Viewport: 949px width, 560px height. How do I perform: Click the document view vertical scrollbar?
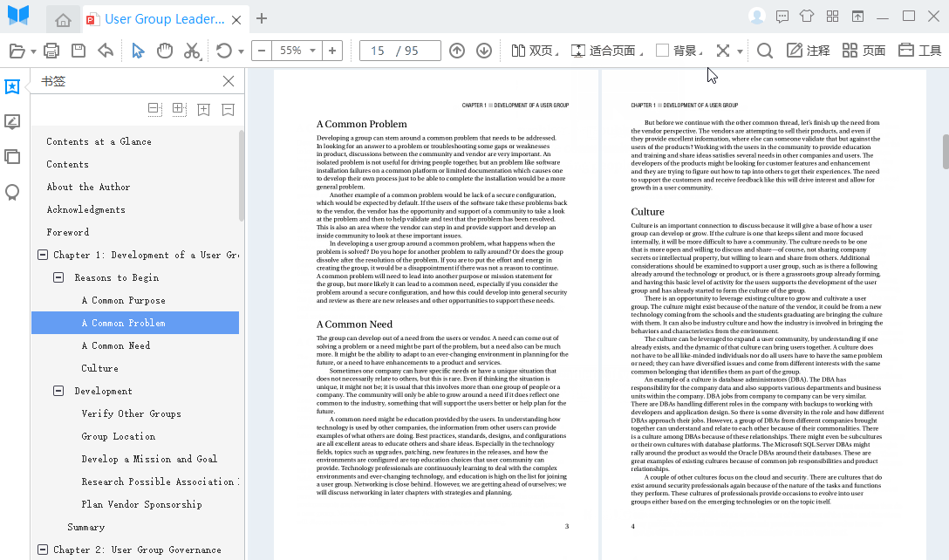[x=946, y=152]
